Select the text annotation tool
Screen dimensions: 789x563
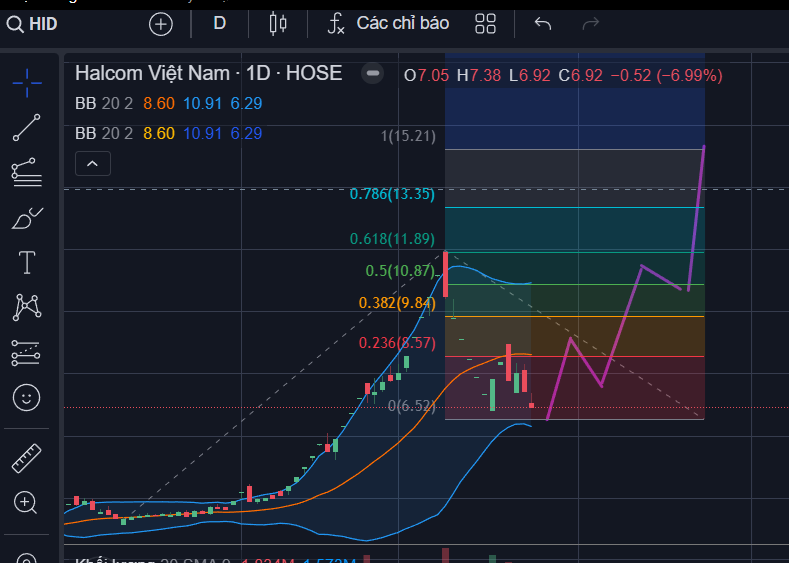click(x=27, y=263)
